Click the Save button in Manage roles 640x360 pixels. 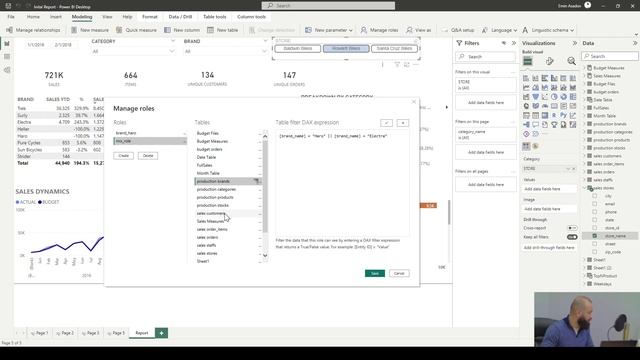pos(375,273)
